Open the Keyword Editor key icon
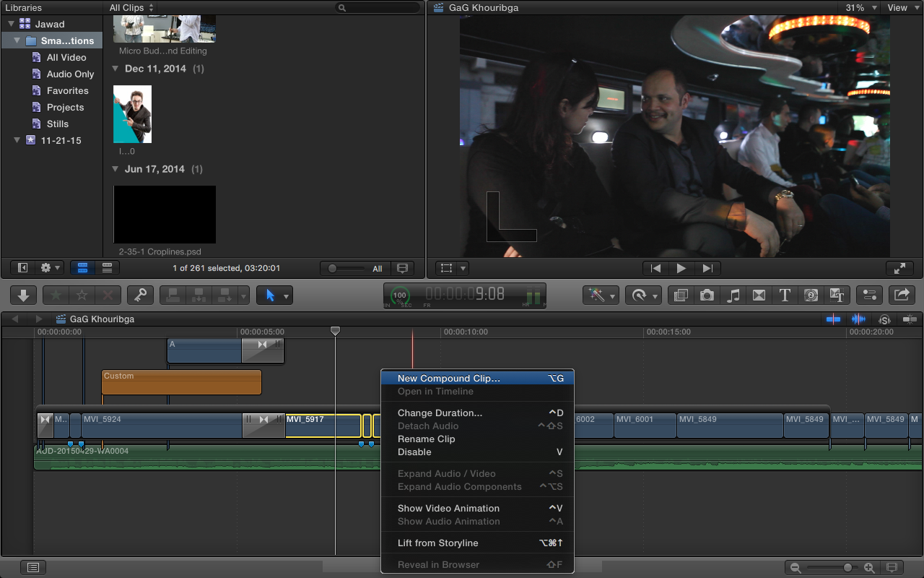 tap(141, 295)
